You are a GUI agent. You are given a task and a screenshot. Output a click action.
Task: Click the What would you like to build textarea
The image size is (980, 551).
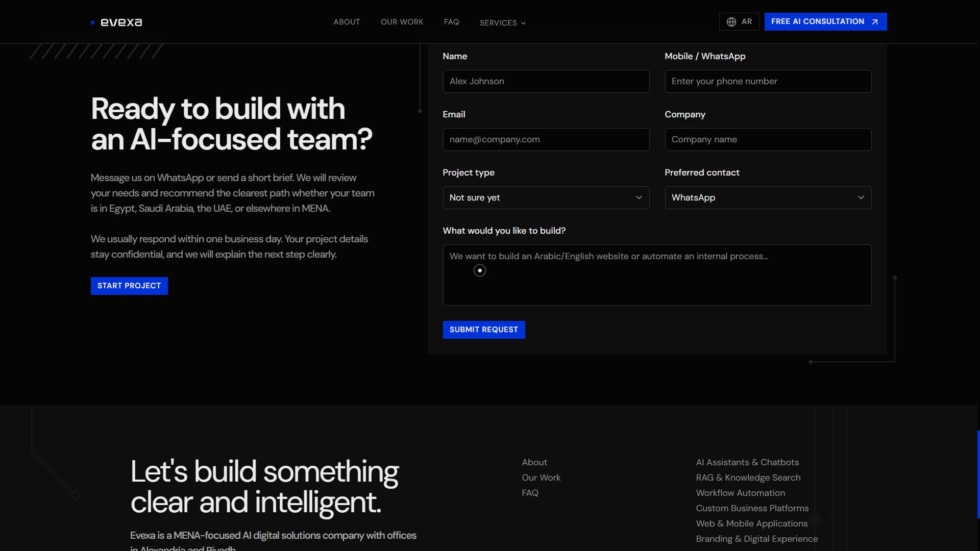point(657,275)
